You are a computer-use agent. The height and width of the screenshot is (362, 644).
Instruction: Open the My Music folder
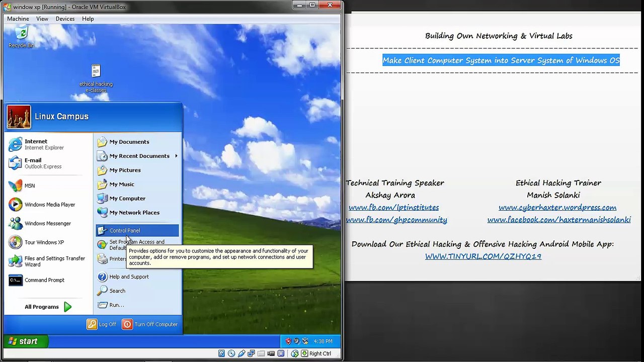(x=137, y=184)
